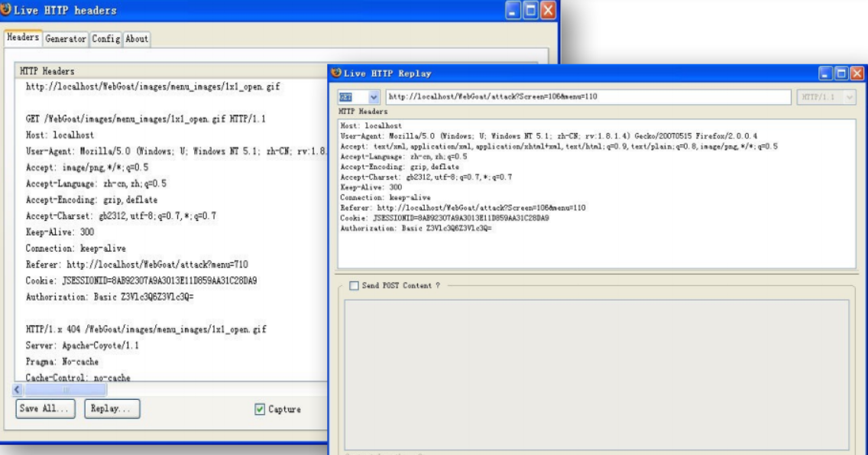Click the horizontal scrollbar thumb in headers list

pyautogui.click(x=65, y=389)
